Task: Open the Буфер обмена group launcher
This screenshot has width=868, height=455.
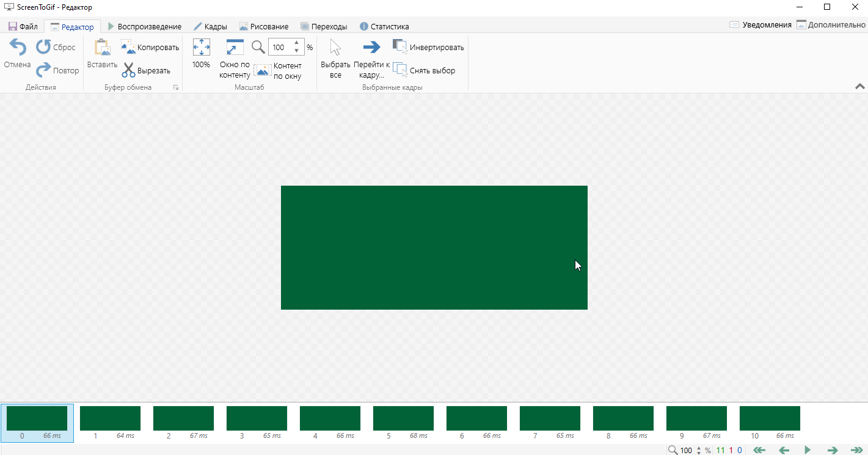Action: (x=176, y=88)
